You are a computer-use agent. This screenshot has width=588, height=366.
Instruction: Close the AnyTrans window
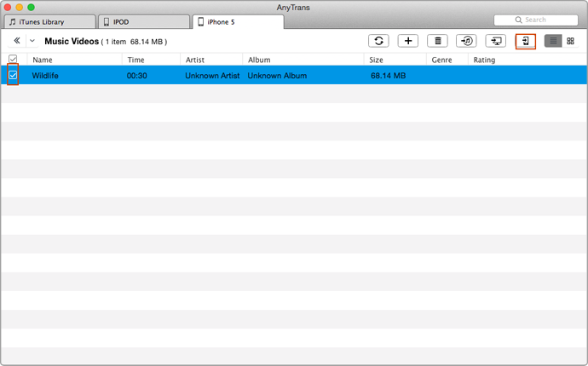[x=8, y=7]
